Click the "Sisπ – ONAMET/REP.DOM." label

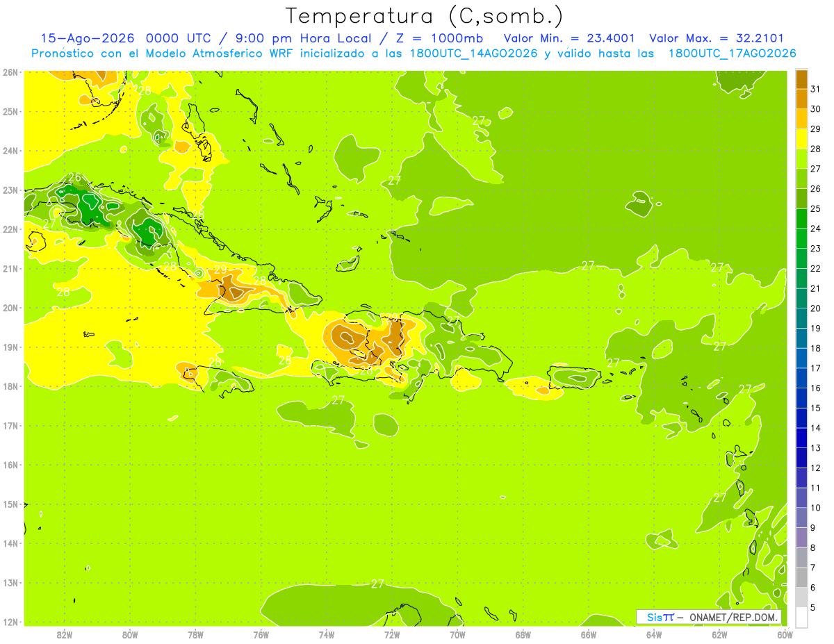[709, 617]
